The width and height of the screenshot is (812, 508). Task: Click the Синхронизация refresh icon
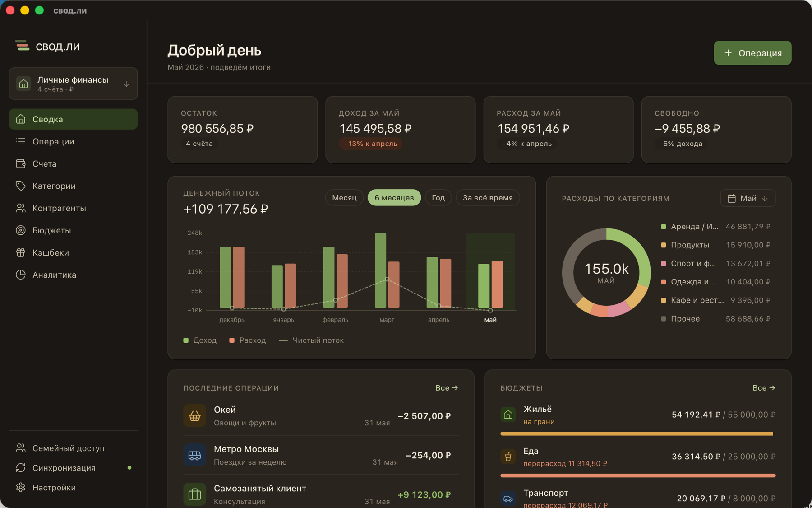click(x=21, y=468)
